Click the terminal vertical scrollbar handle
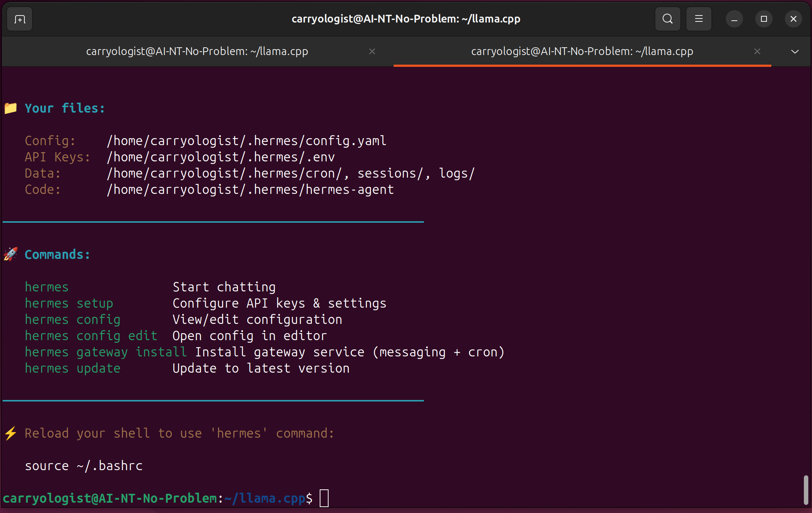812x513 pixels. [806, 490]
